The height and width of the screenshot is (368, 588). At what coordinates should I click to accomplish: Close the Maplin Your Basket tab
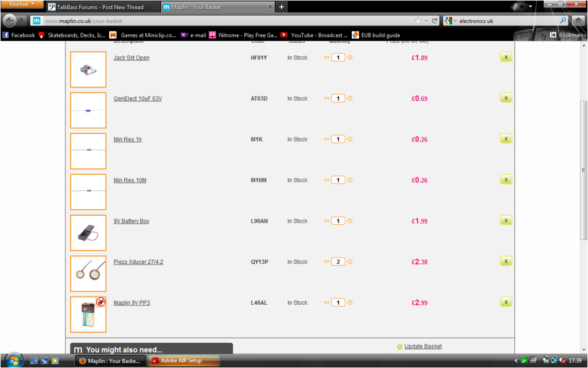pyautogui.click(x=270, y=7)
